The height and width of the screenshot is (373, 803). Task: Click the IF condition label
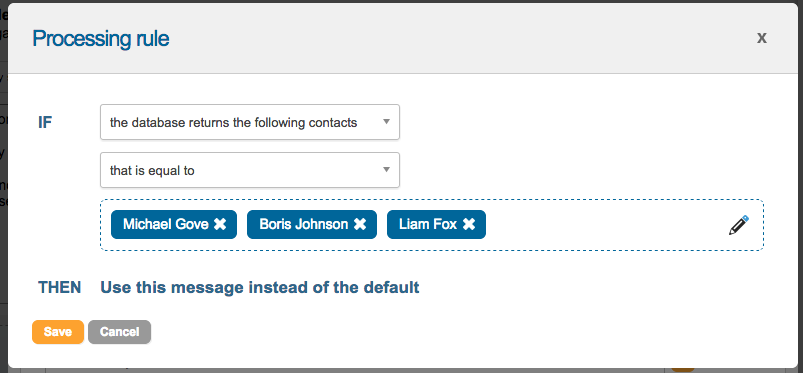(x=45, y=122)
